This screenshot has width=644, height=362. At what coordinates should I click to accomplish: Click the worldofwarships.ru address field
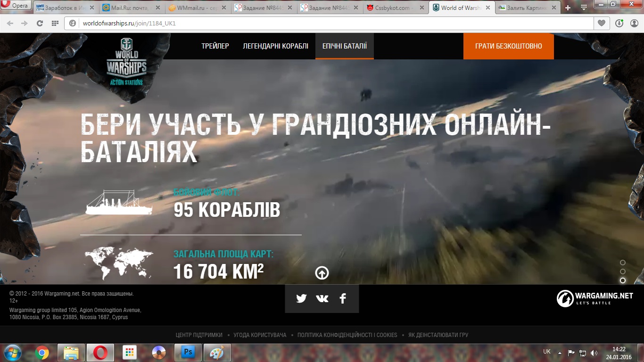pos(329,23)
